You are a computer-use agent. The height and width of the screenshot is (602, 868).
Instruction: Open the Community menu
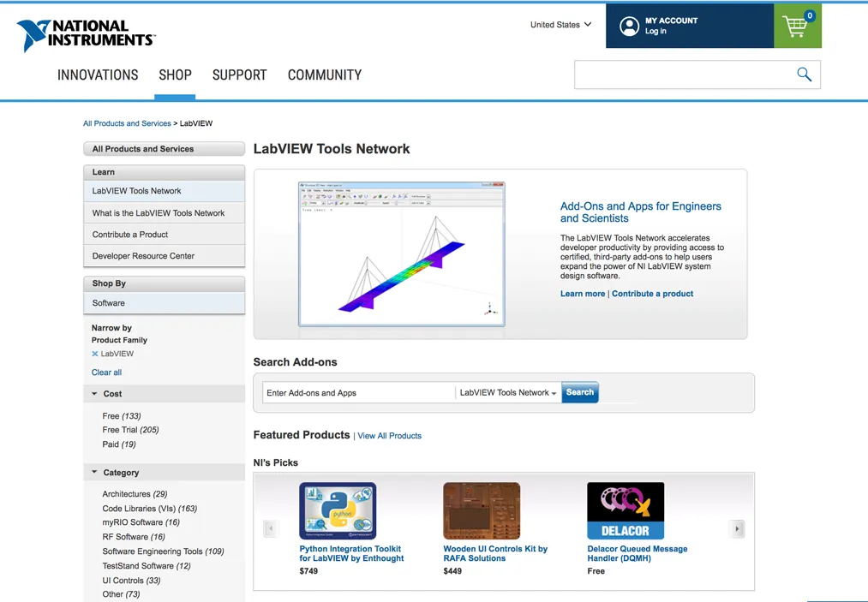[x=325, y=75]
